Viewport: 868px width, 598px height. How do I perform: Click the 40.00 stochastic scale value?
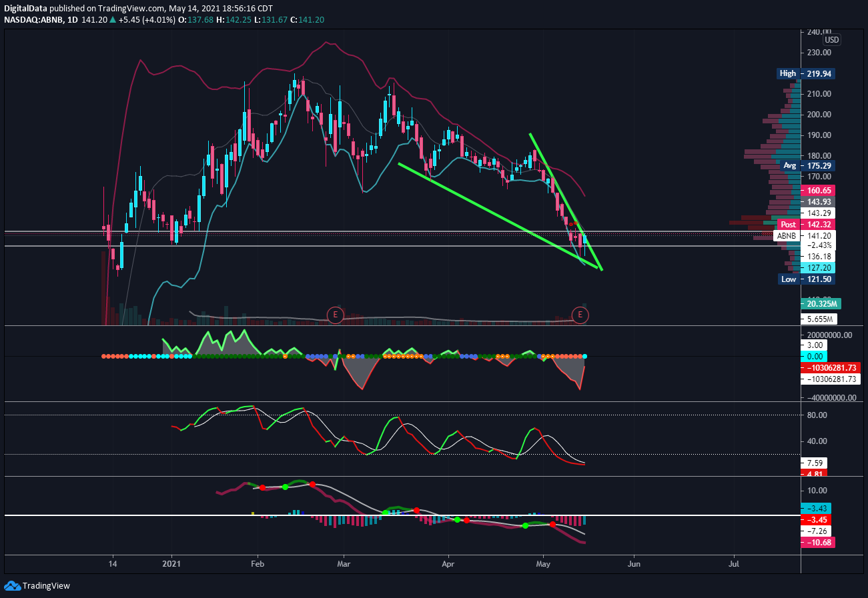pos(817,441)
